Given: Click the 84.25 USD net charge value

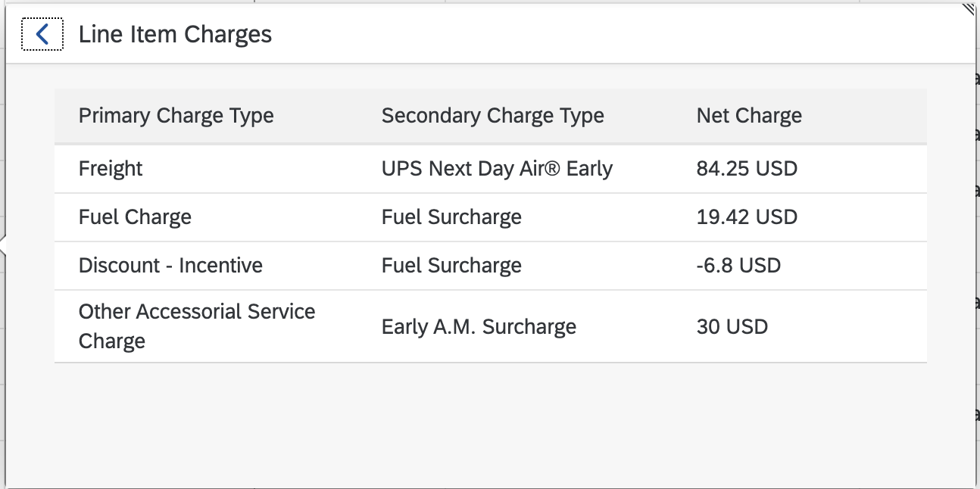Looking at the screenshot, I should 746,169.
